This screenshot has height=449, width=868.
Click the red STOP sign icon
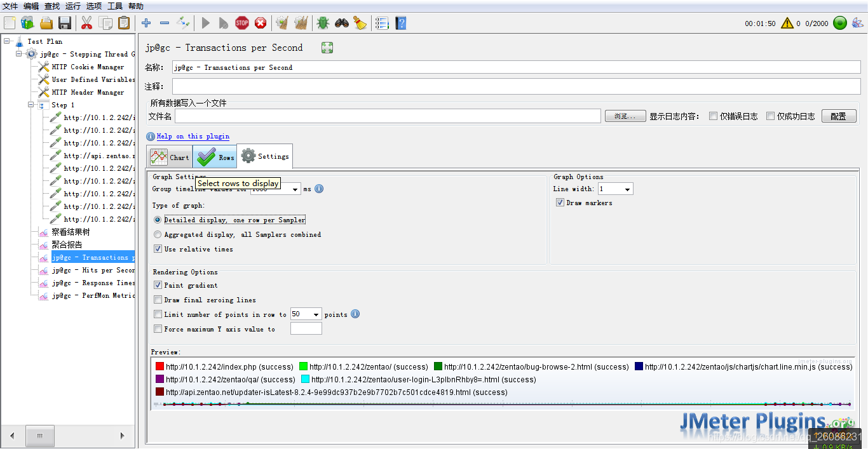pos(242,23)
